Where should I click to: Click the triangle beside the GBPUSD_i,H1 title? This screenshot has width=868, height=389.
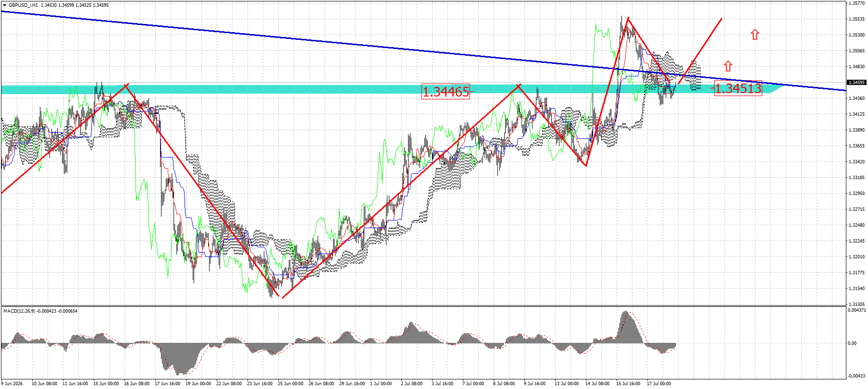click(x=4, y=5)
